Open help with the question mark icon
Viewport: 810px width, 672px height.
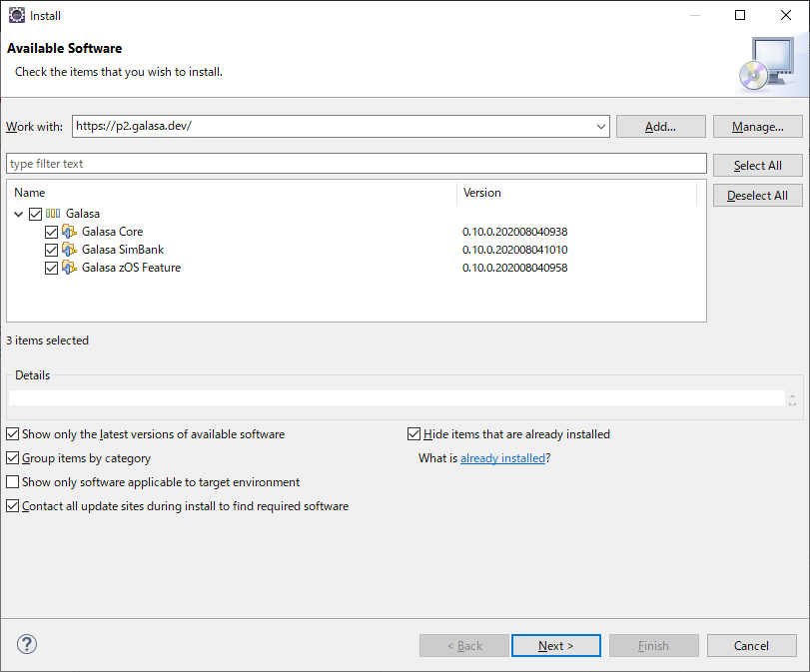point(27,644)
